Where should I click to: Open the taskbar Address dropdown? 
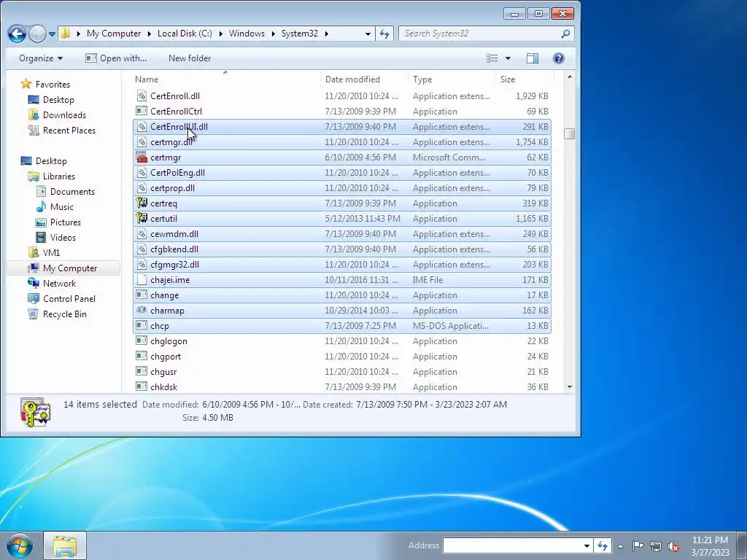tap(587, 545)
